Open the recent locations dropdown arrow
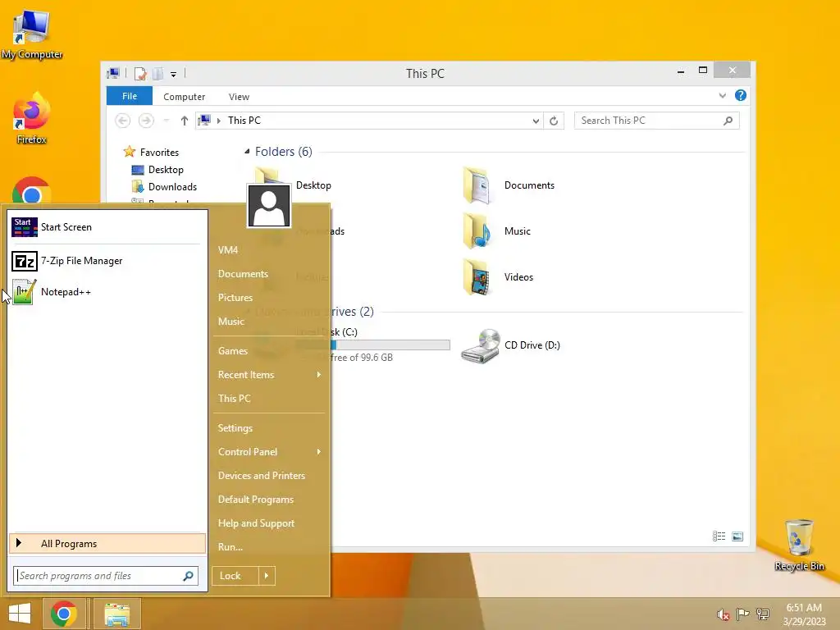 tap(166, 121)
